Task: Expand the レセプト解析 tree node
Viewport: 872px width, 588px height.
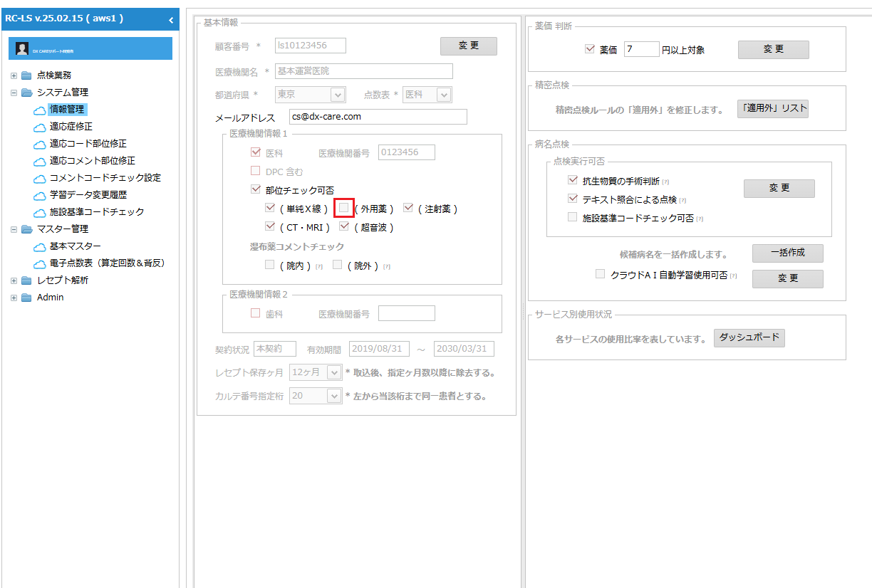Action: (x=14, y=280)
